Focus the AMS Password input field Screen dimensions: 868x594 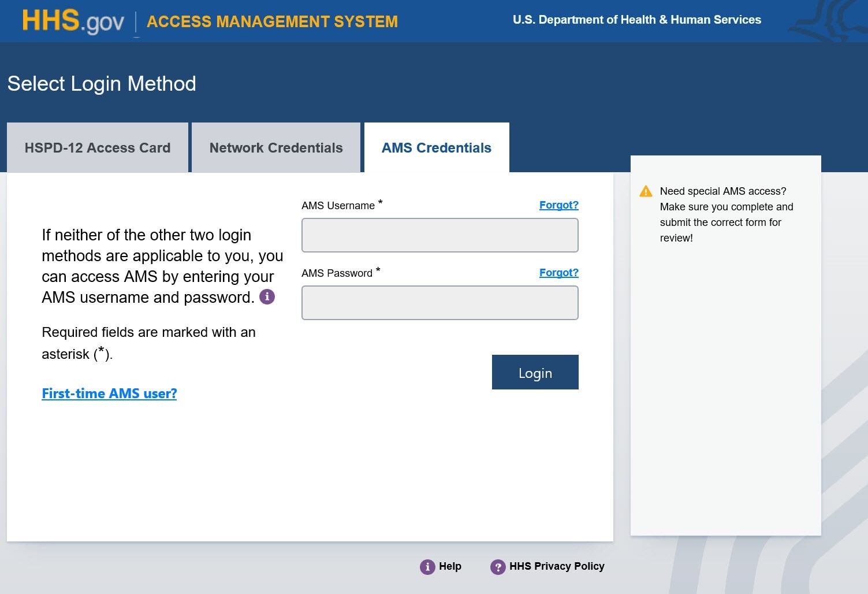coord(439,303)
